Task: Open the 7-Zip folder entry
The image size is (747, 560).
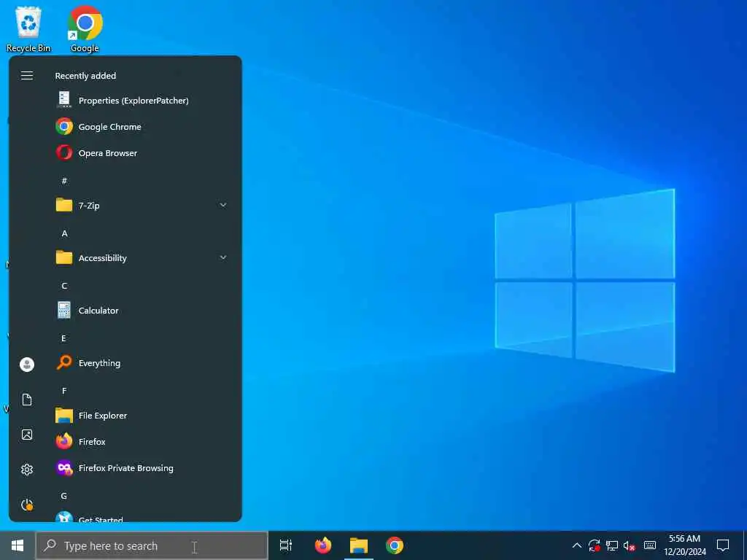Action: [143, 205]
